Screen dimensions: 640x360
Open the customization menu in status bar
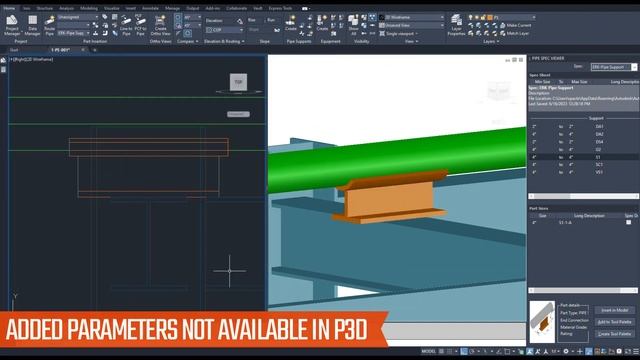point(636,351)
